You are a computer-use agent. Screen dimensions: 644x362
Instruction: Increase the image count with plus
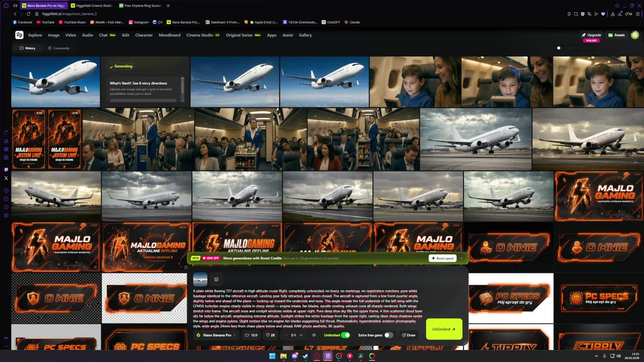pyautogui.click(x=301, y=335)
